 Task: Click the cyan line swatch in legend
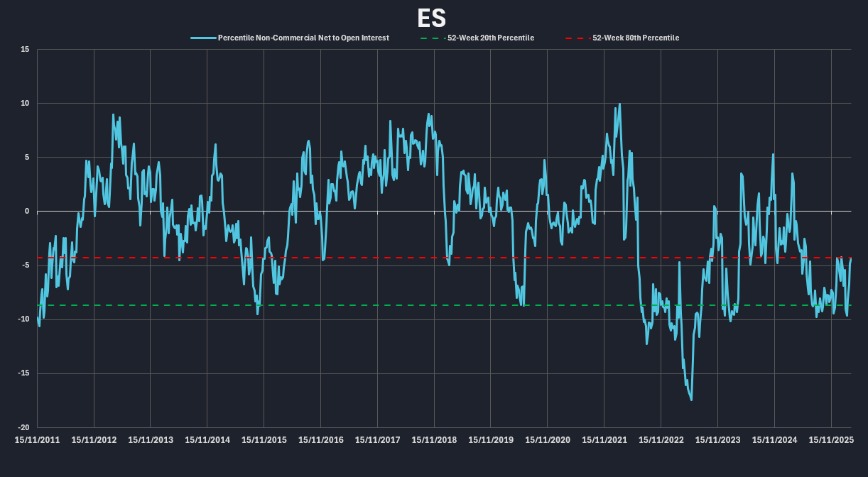[x=202, y=38]
